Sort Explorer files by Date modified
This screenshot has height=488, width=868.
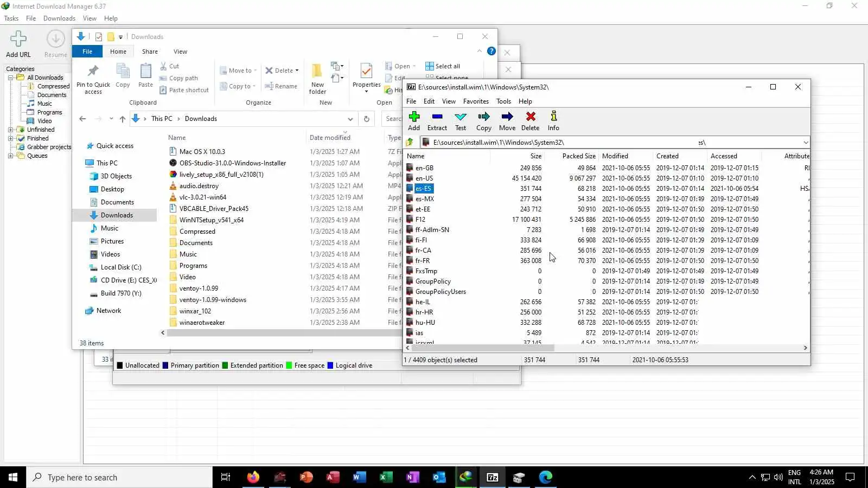click(345, 138)
